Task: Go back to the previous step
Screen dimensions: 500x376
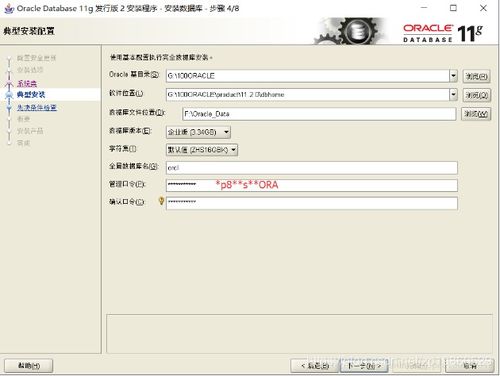Action: point(314,366)
